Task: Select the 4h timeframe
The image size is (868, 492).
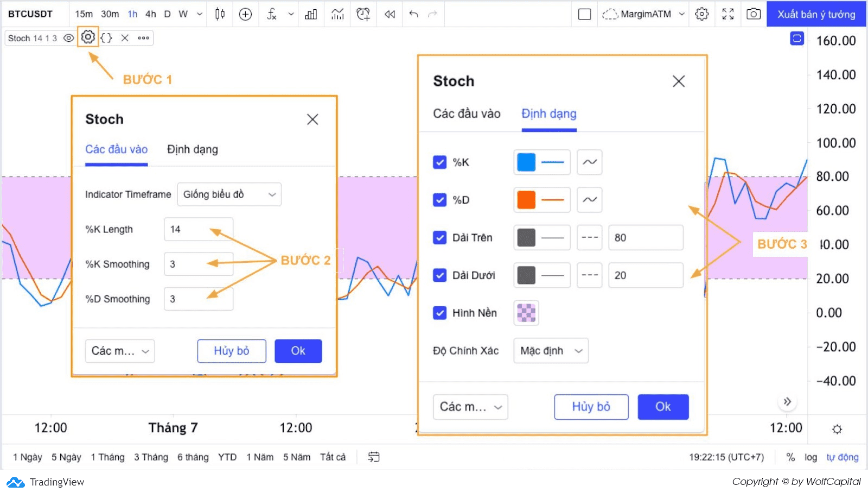Action: 150,14
